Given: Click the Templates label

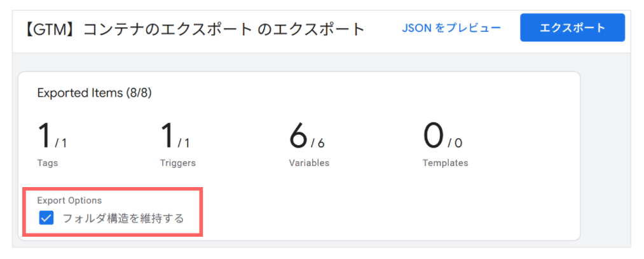Looking at the screenshot, I should point(445,163).
